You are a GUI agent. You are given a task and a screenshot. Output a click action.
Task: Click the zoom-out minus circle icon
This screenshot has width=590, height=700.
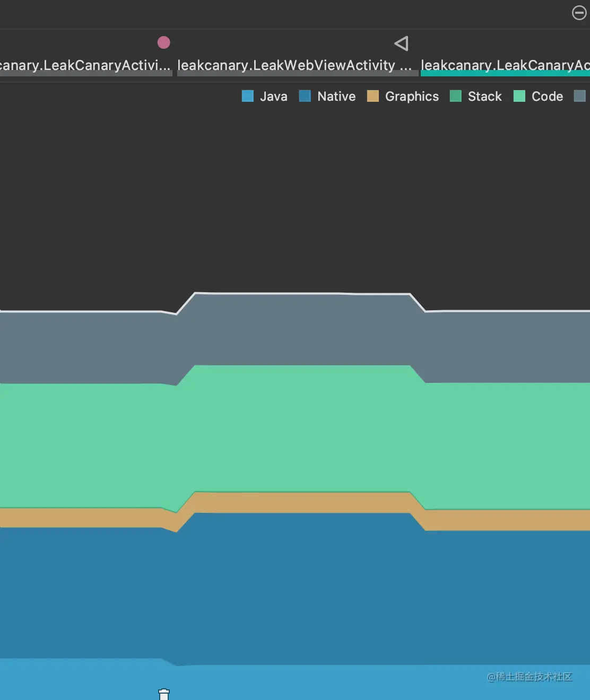(x=579, y=13)
